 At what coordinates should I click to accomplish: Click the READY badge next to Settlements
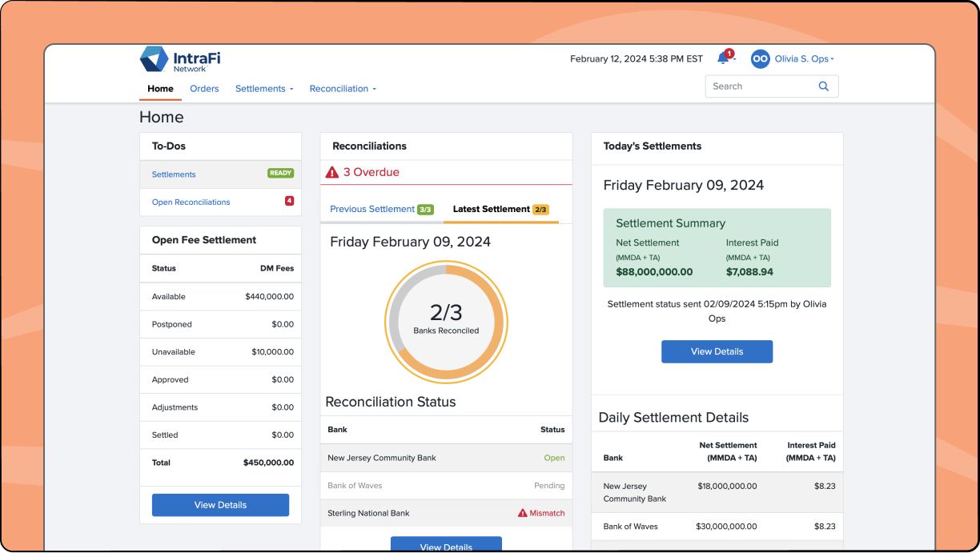click(280, 173)
